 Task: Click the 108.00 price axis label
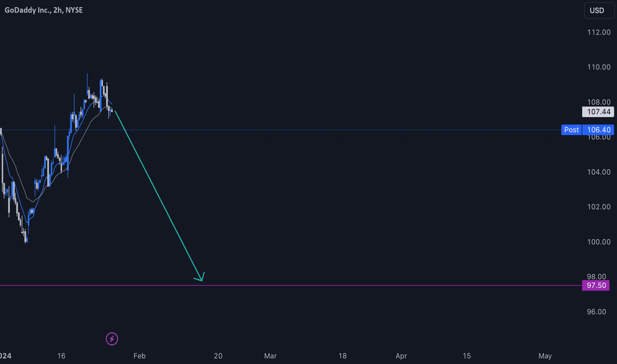599,101
